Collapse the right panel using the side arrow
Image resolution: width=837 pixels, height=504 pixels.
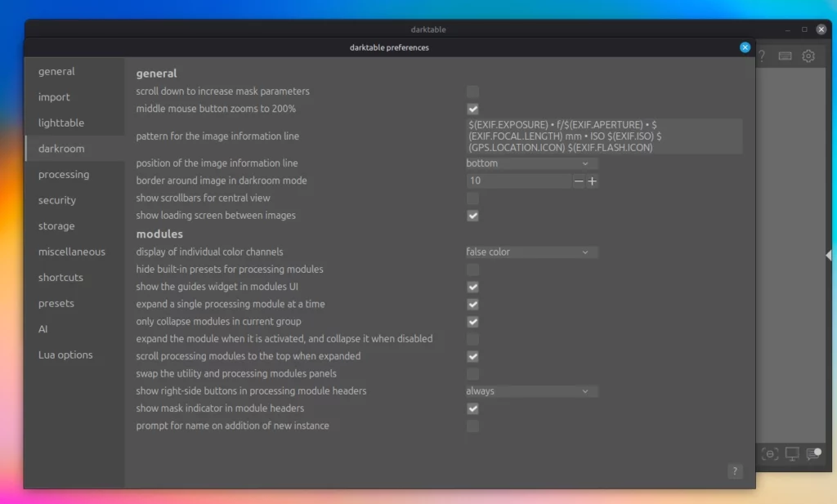click(x=829, y=256)
